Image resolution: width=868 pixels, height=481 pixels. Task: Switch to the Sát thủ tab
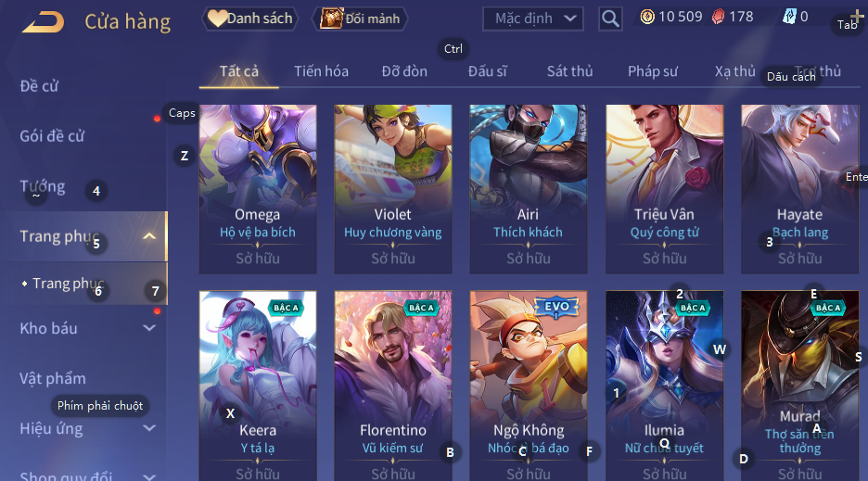[569, 71]
